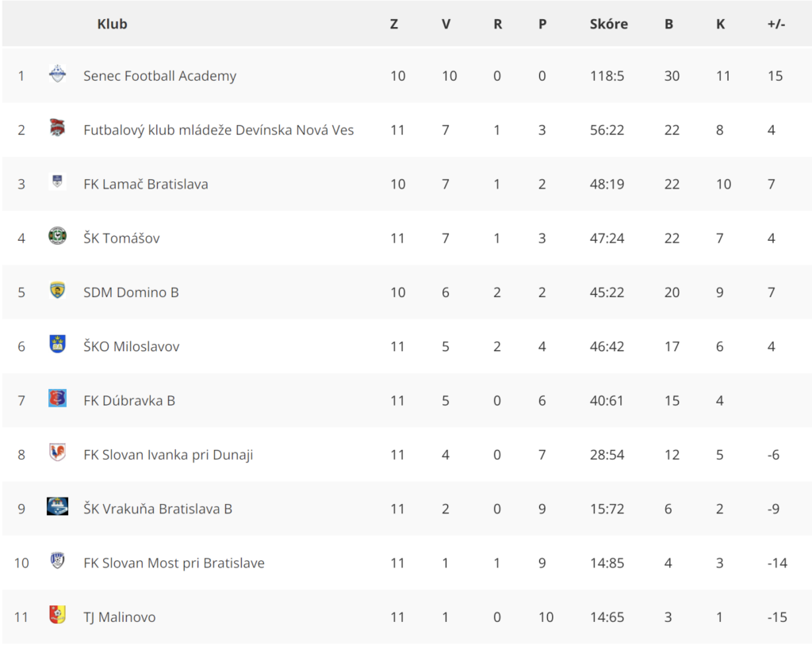Click the 118:5 score in first row
812x645 pixels.
point(607,76)
